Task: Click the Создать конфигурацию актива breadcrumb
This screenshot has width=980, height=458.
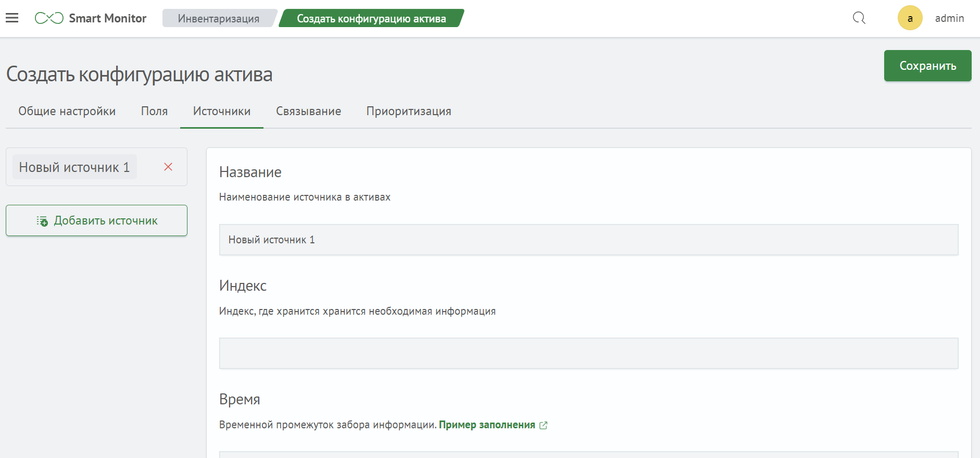Action: [x=371, y=18]
